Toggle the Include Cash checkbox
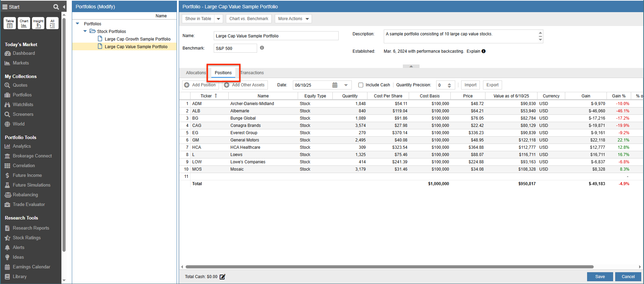644x284 pixels. pyautogui.click(x=361, y=85)
